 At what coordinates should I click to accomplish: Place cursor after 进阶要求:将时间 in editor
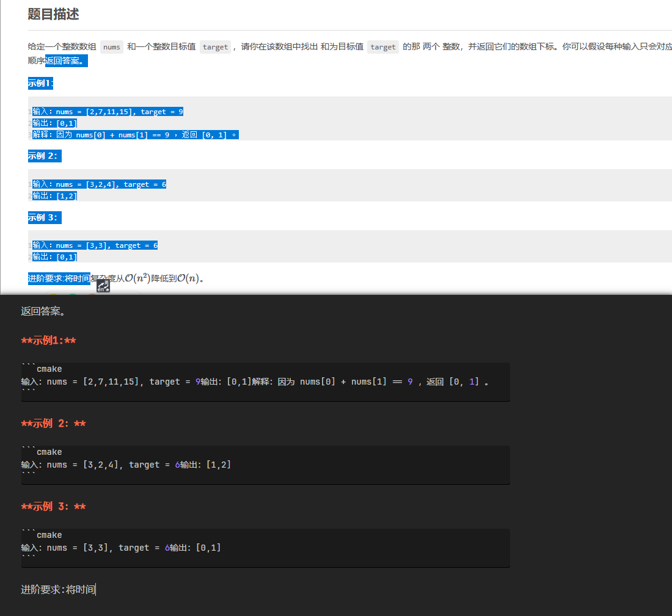(95, 590)
